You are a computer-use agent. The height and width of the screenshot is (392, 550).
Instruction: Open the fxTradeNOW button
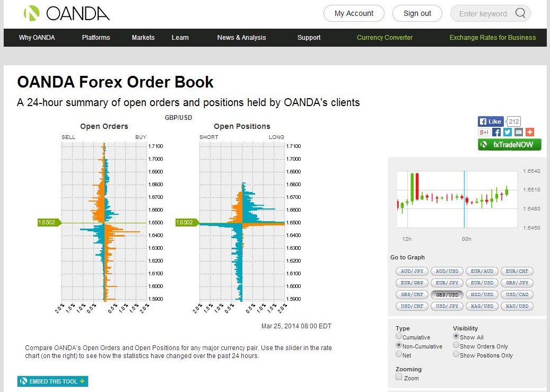coord(509,145)
